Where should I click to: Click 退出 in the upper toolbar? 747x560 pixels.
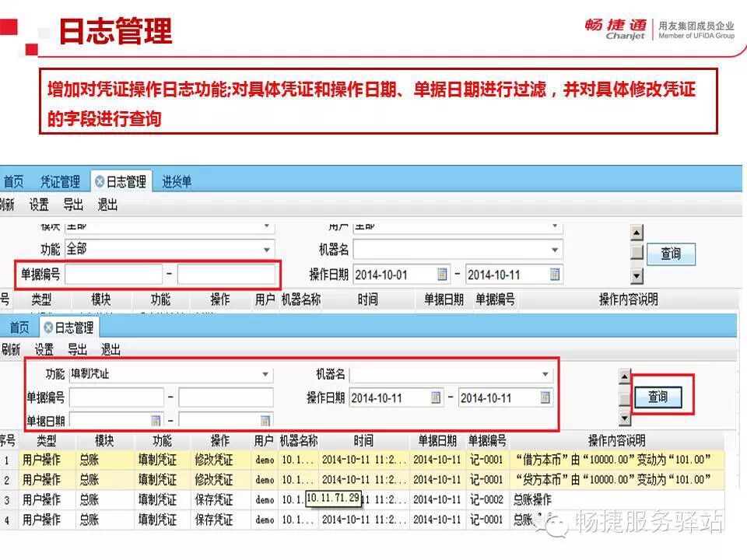[107, 205]
